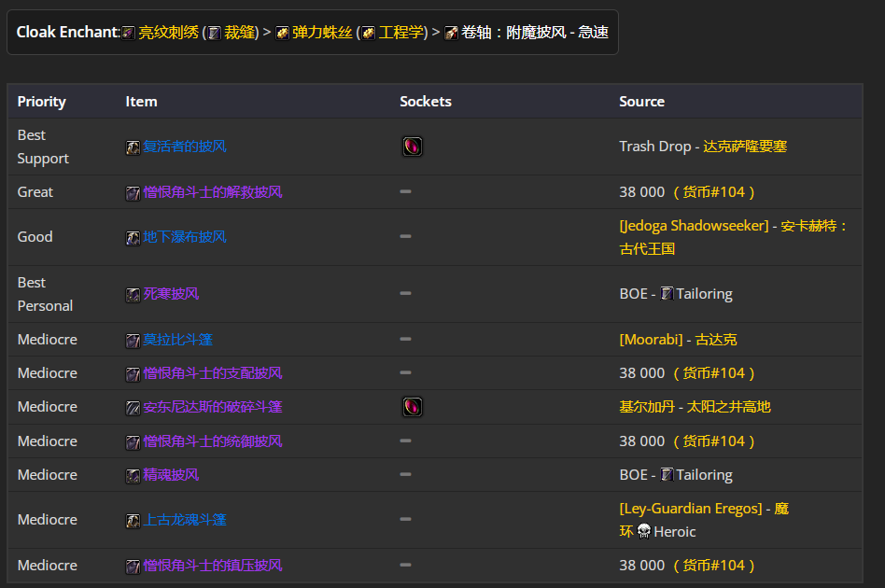Screen dimensions: 885x588
Task: Click the gem socket icon for 安东尼达斯的破碎斗篷
Action: [413, 407]
